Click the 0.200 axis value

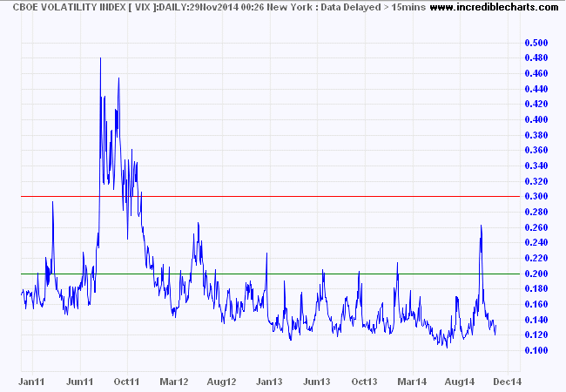tap(536, 274)
